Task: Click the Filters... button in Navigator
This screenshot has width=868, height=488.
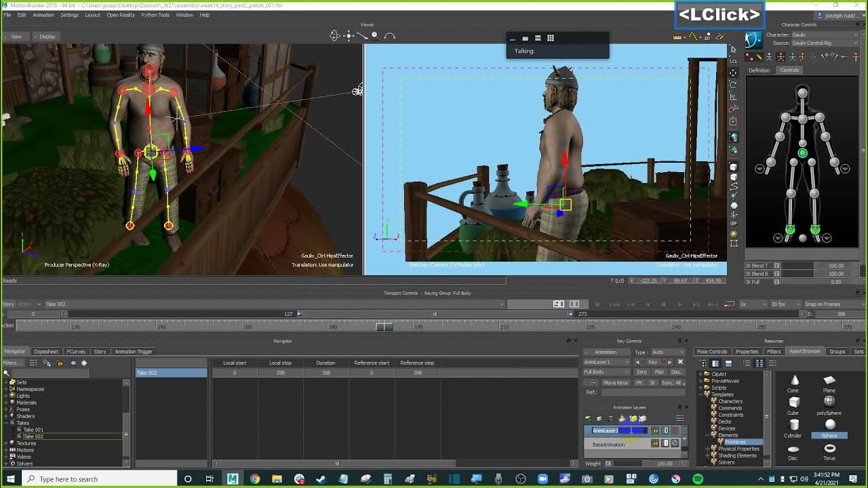Action: pos(12,363)
